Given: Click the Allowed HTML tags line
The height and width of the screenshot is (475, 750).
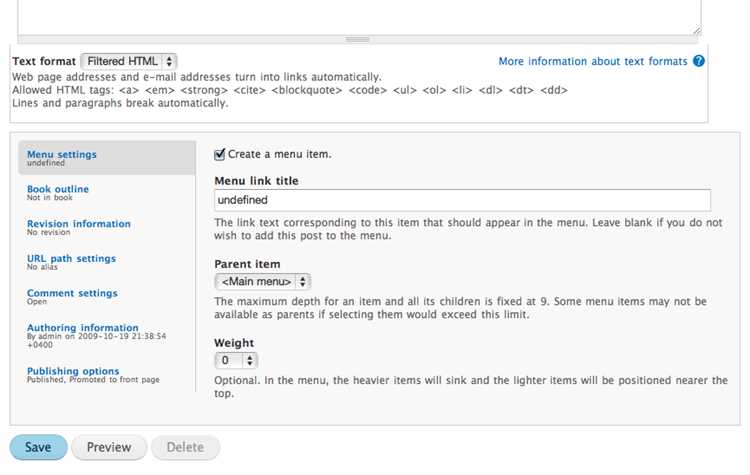Looking at the screenshot, I should click(x=290, y=90).
